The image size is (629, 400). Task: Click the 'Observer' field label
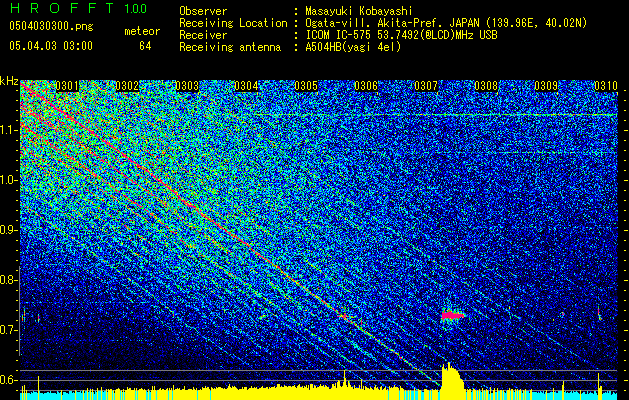tap(203, 12)
